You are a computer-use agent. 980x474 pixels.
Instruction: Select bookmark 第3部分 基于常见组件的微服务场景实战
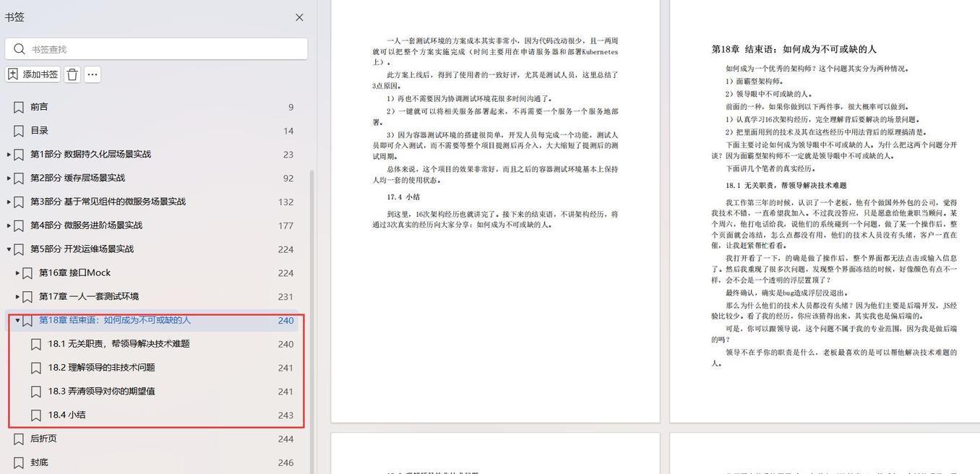108,202
